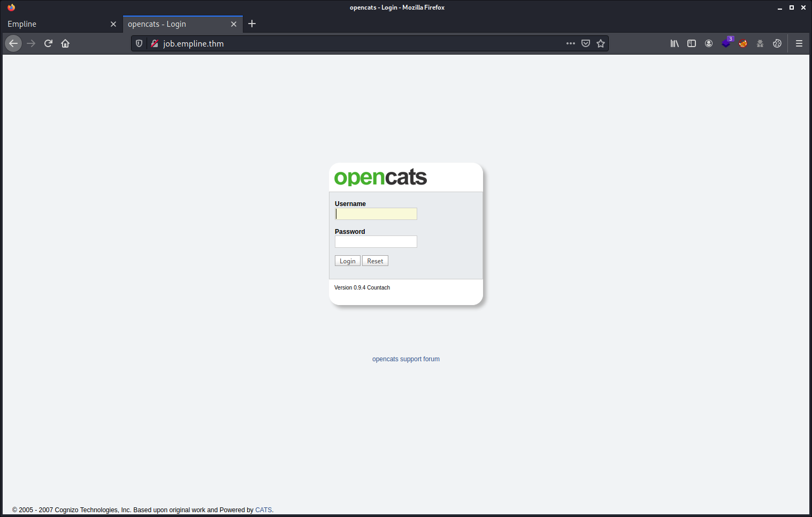Switch to the Empline tab
The height and width of the screenshot is (517, 812).
pyautogui.click(x=62, y=24)
